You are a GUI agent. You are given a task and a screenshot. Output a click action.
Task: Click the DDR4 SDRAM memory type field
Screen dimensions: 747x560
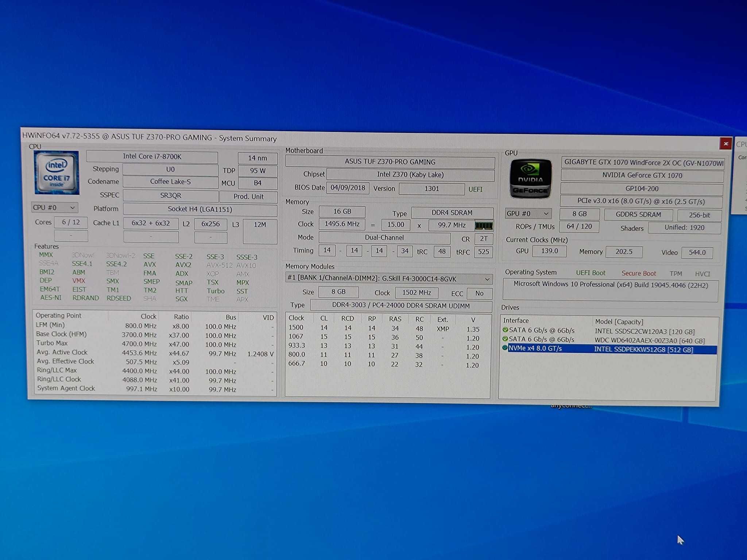click(452, 213)
